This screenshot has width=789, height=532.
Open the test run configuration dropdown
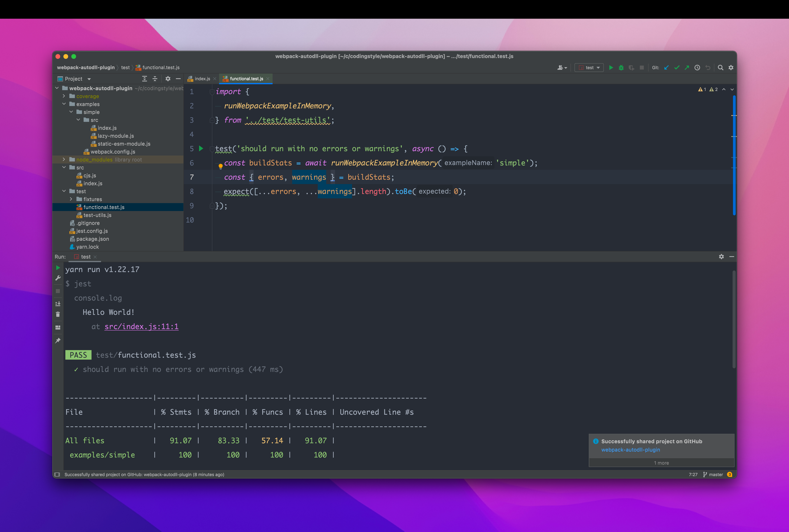click(x=589, y=68)
